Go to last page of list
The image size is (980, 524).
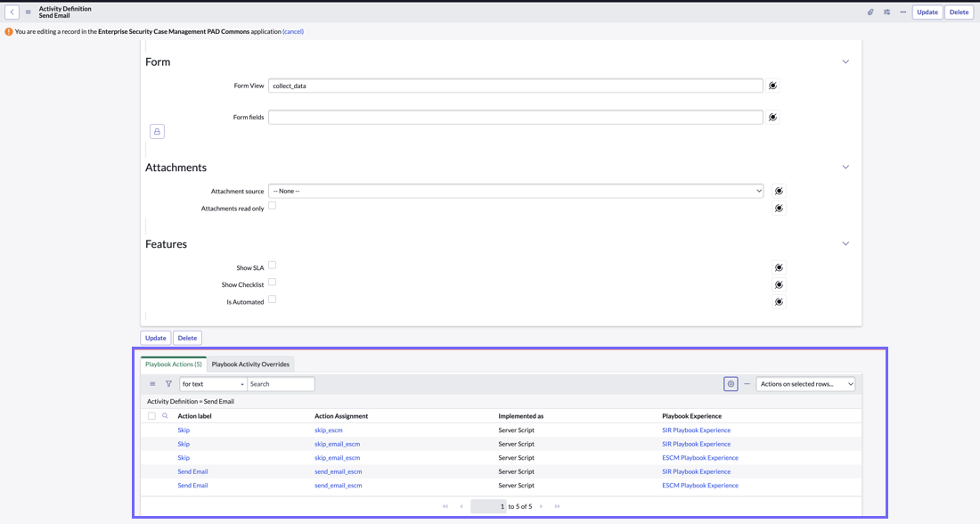point(557,506)
